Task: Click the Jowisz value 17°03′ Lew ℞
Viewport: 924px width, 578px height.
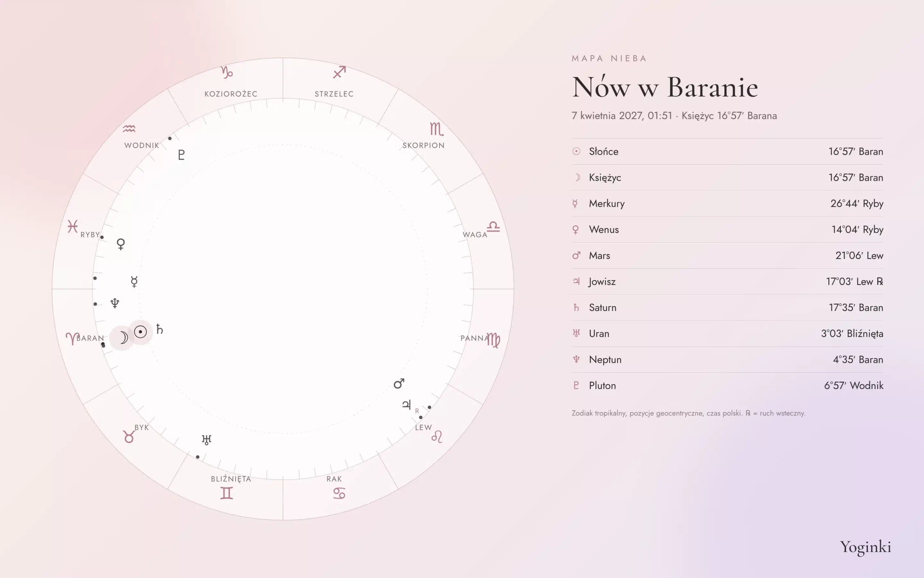Action: [854, 281]
